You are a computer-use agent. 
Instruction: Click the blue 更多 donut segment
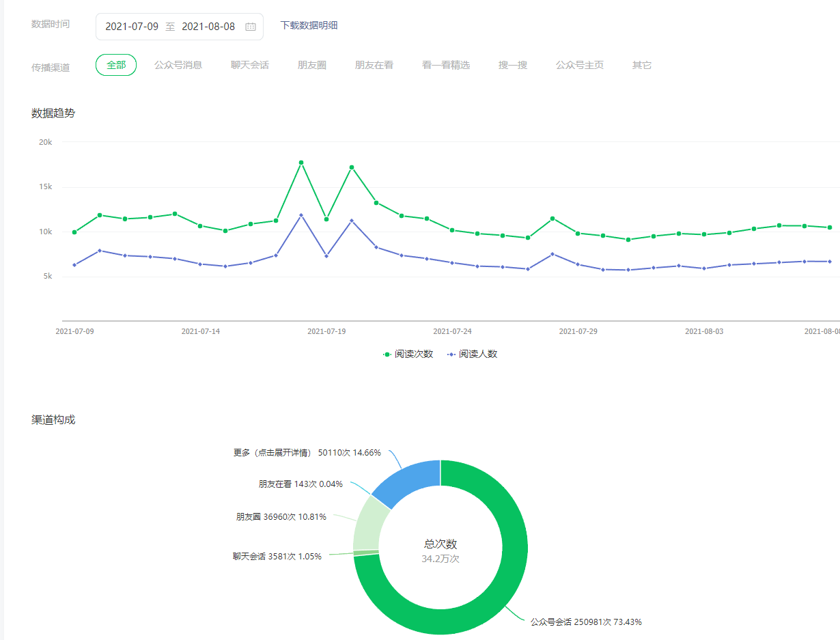[x=410, y=482]
